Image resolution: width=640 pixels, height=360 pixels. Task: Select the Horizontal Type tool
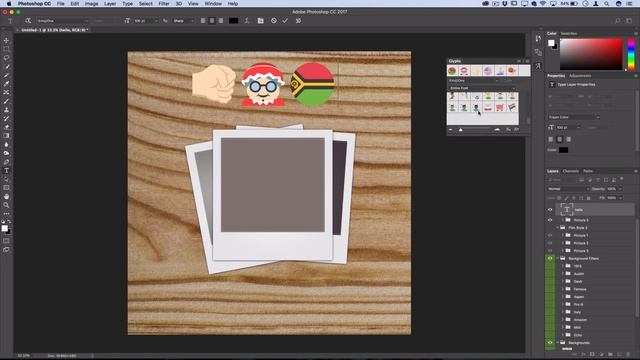pyautogui.click(x=6, y=171)
